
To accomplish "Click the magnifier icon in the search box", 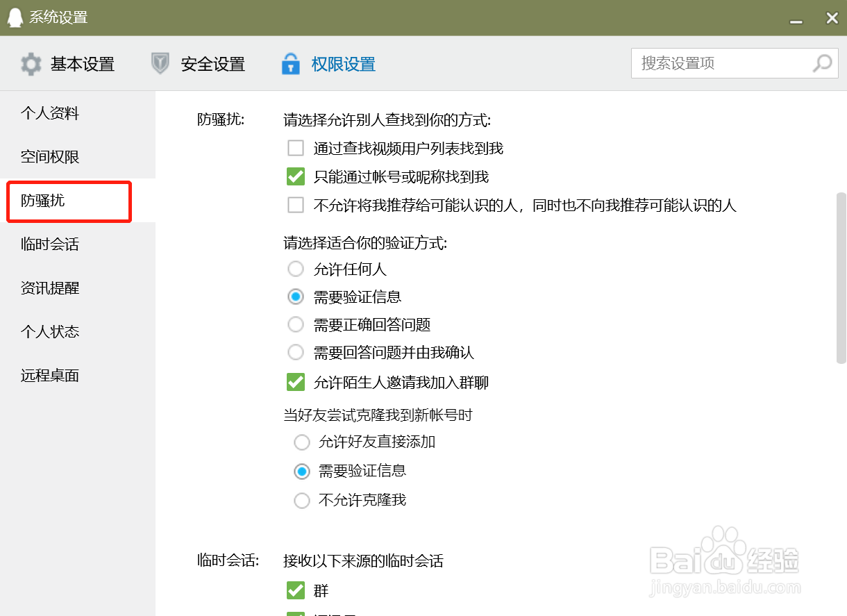I will [x=822, y=63].
